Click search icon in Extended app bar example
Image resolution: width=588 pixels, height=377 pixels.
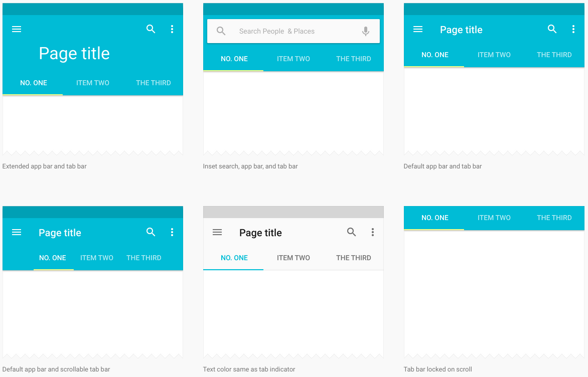pyautogui.click(x=151, y=29)
